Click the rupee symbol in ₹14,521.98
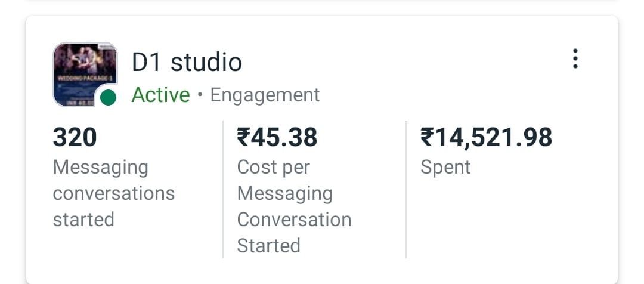Screen dimensions: 644x284 (427, 138)
